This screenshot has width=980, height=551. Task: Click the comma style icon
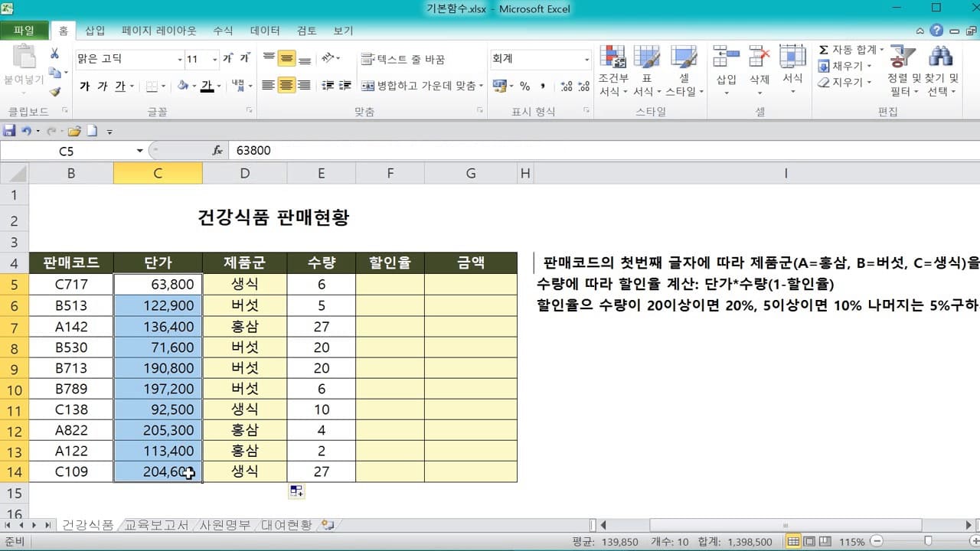[543, 86]
